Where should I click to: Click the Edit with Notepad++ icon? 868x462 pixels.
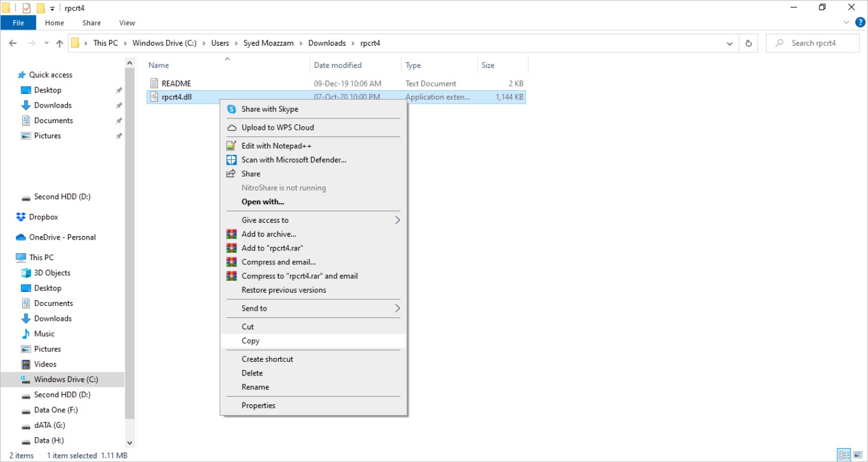point(231,146)
